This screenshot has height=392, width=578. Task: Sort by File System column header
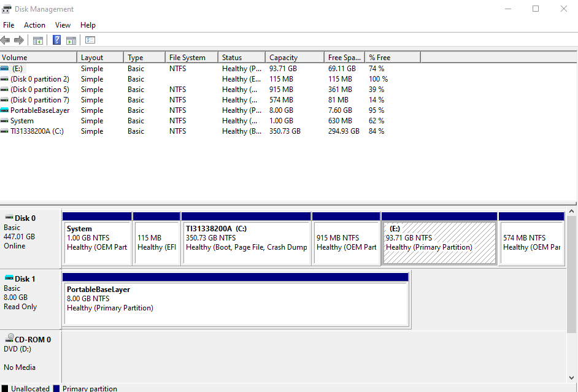tap(191, 58)
